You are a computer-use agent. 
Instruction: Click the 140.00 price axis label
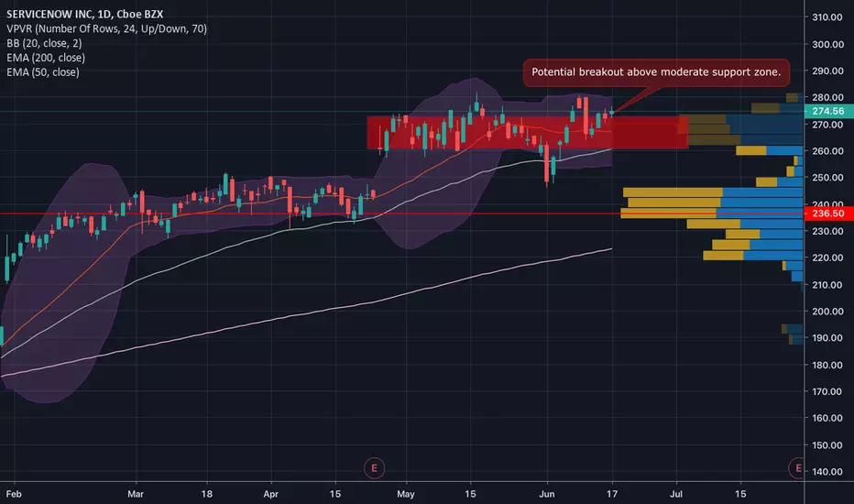coord(827,472)
